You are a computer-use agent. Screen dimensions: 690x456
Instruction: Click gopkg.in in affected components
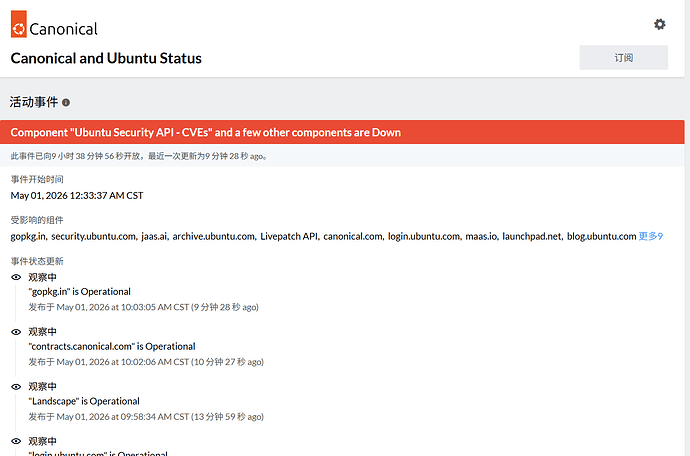(x=28, y=237)
